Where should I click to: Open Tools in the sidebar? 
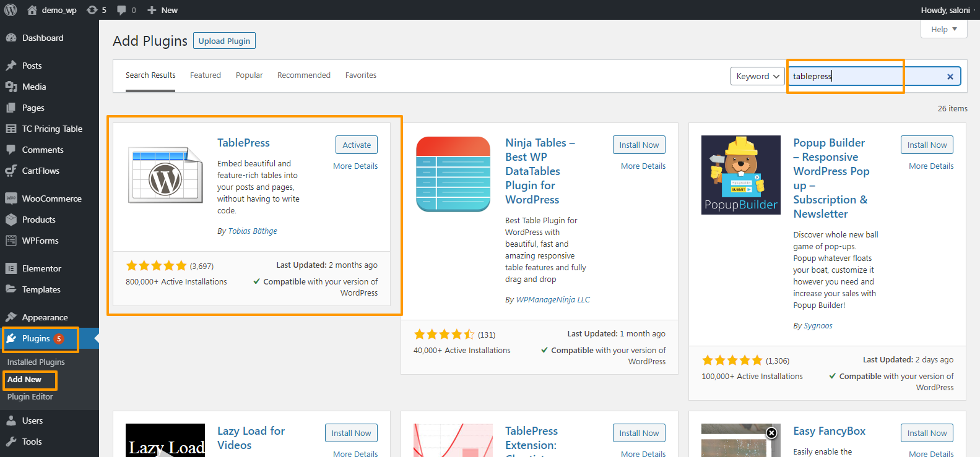[x=32, y=442]
